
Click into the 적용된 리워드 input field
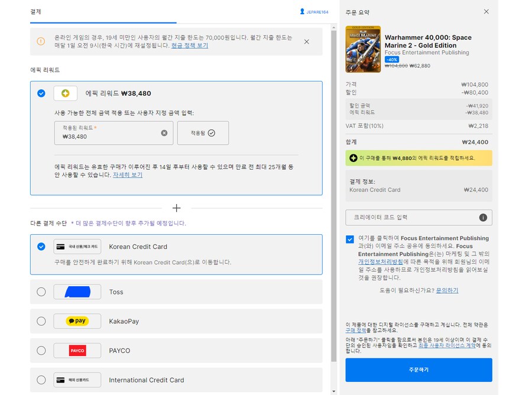(x=113, y=133)
